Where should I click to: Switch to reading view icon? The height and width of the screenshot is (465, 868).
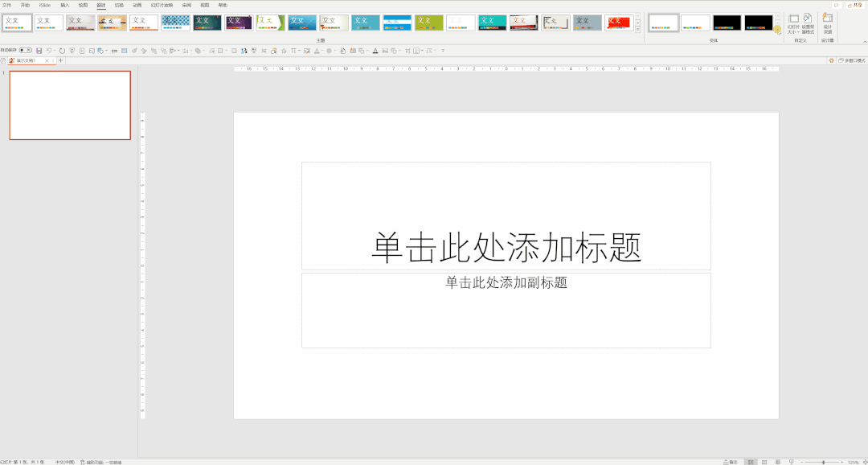[x=778, y=462]
